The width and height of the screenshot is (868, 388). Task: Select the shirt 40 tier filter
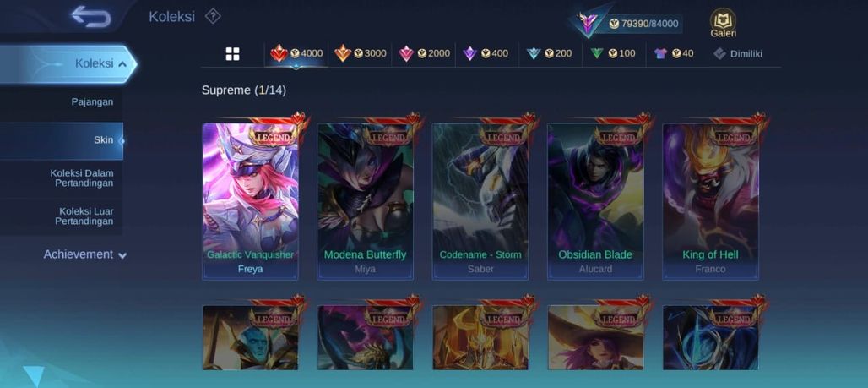coord(675,53)
